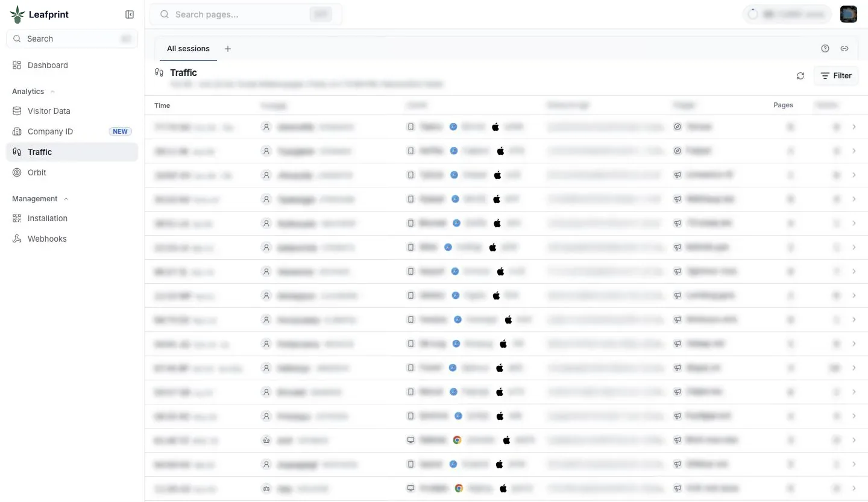868x502 pixels.
Task: Collapse the sidebar with the panel icon
Action: click(130, 14)
